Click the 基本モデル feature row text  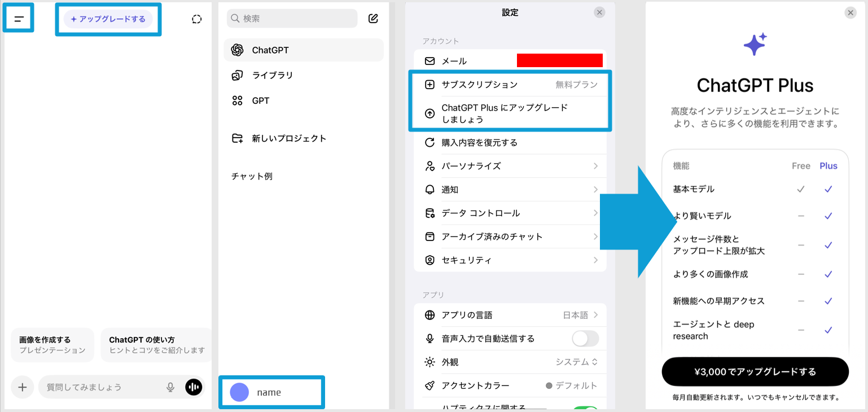click(695, 189)
